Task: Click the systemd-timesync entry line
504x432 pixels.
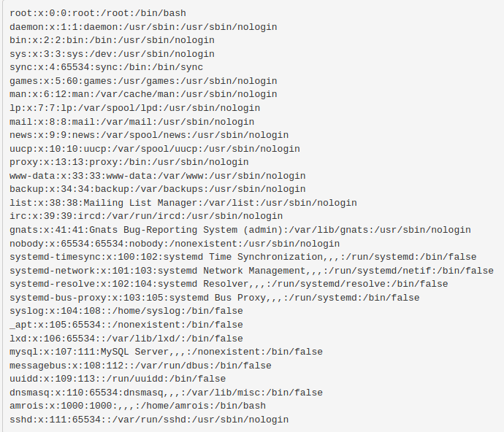Action: click(243, 257)
